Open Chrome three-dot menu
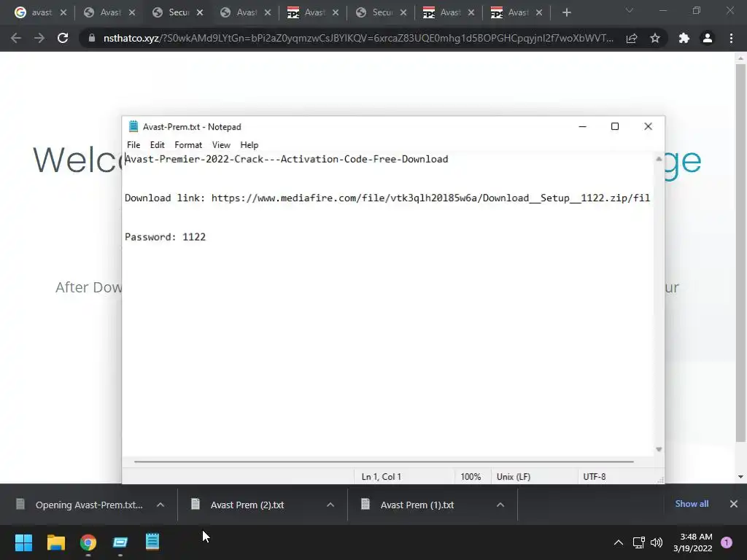The image size is (747, 560). coord(731,38)
